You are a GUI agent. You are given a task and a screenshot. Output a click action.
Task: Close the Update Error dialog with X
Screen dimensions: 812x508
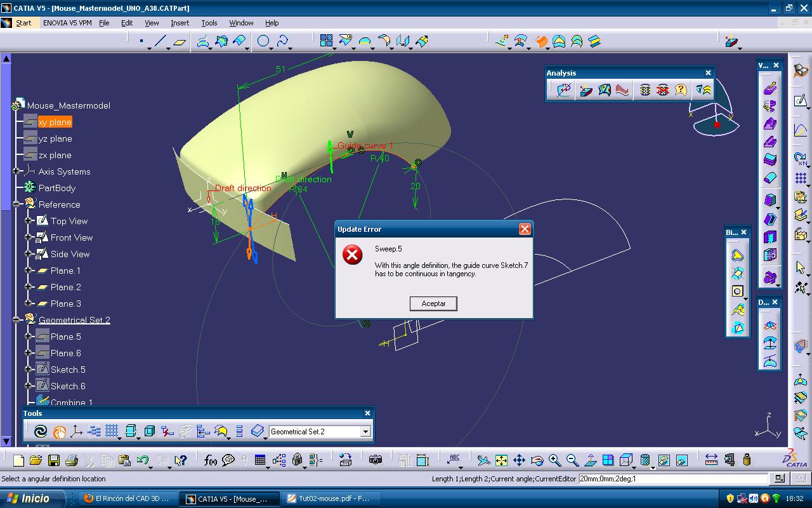pyautogui.click(x=525, y=229)
